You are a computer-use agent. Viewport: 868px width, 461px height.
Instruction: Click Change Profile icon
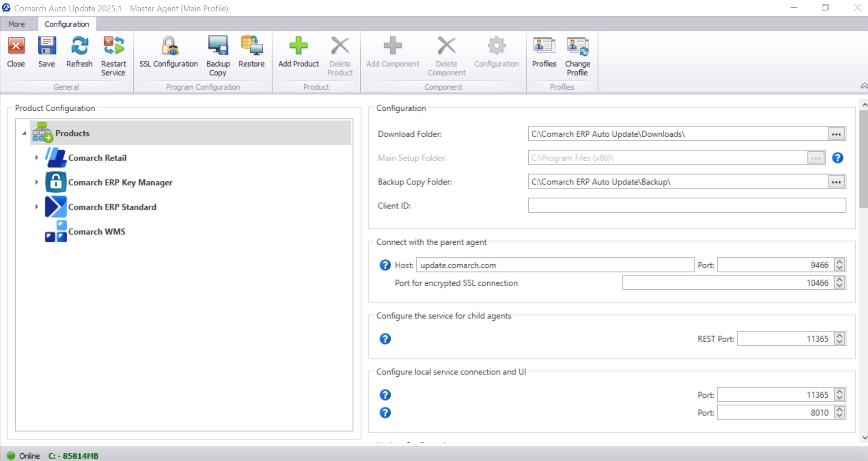click(577, 46)
